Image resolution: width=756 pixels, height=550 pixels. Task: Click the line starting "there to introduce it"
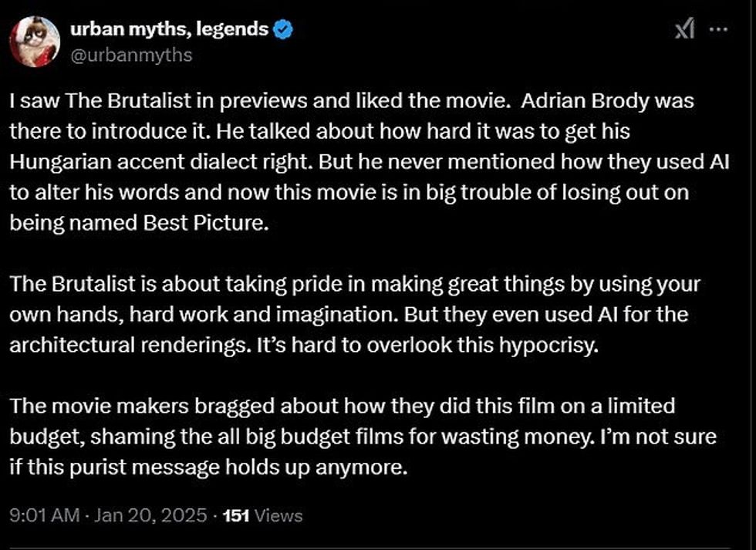pyautogui.click(x=319, y=132)
